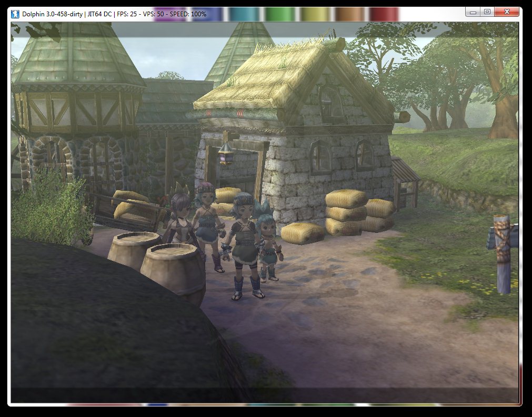
Task: Click the wooden signpost wrapped in rope
Action: point(504,252)
